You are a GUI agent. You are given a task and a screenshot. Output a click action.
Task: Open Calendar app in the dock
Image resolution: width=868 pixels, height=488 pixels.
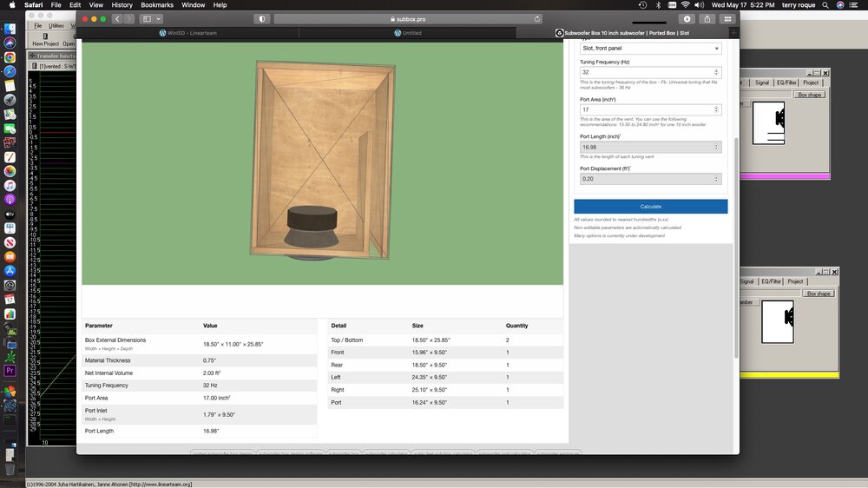[x=10, y=300]
